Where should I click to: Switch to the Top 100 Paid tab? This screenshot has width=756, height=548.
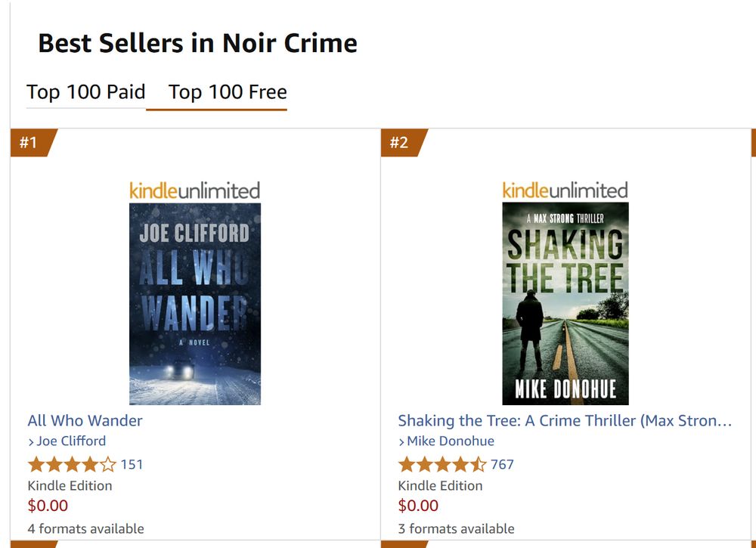(x=86, y=91)
